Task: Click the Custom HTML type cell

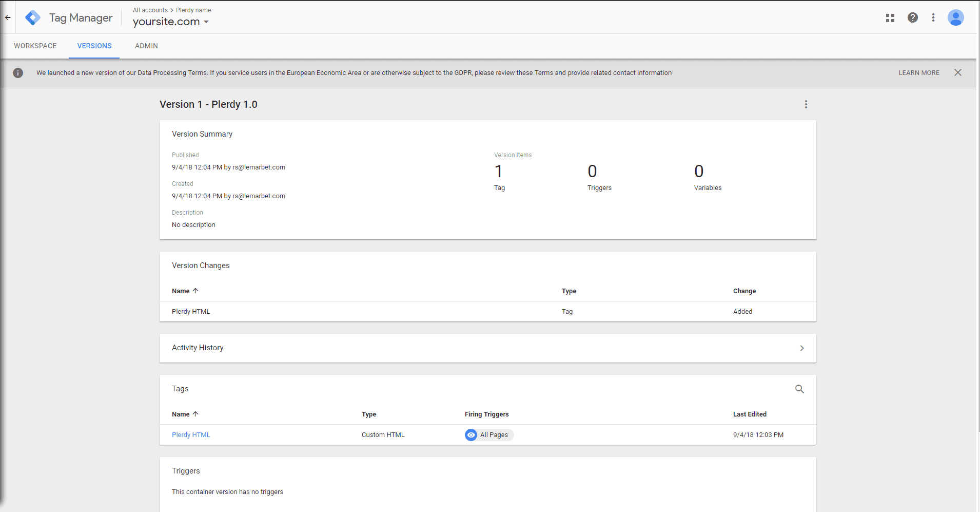Action: (x=383, y=435)
